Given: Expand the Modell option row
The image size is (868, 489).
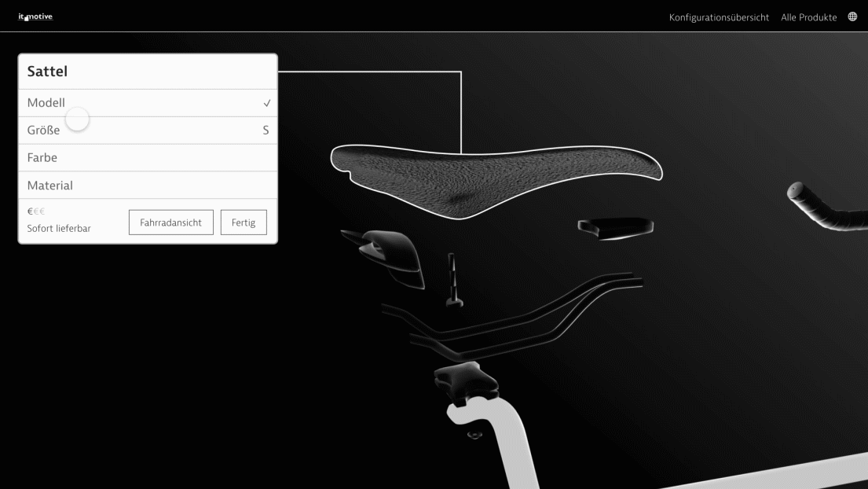Looking at the screenshot, I should coord(148,103).
